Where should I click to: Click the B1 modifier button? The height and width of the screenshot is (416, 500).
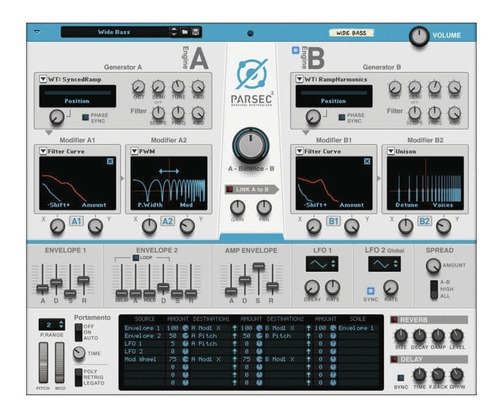pos(333,221)
